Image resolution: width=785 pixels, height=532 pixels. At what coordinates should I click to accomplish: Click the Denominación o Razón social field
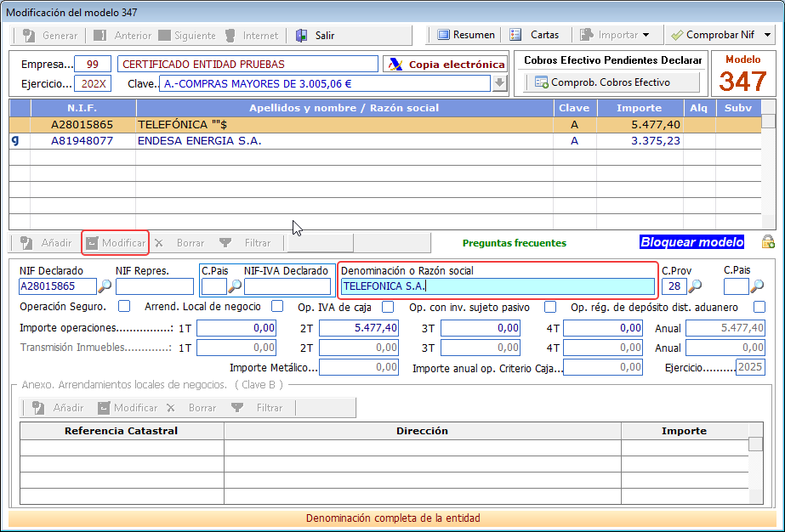[x=498, y=286]
